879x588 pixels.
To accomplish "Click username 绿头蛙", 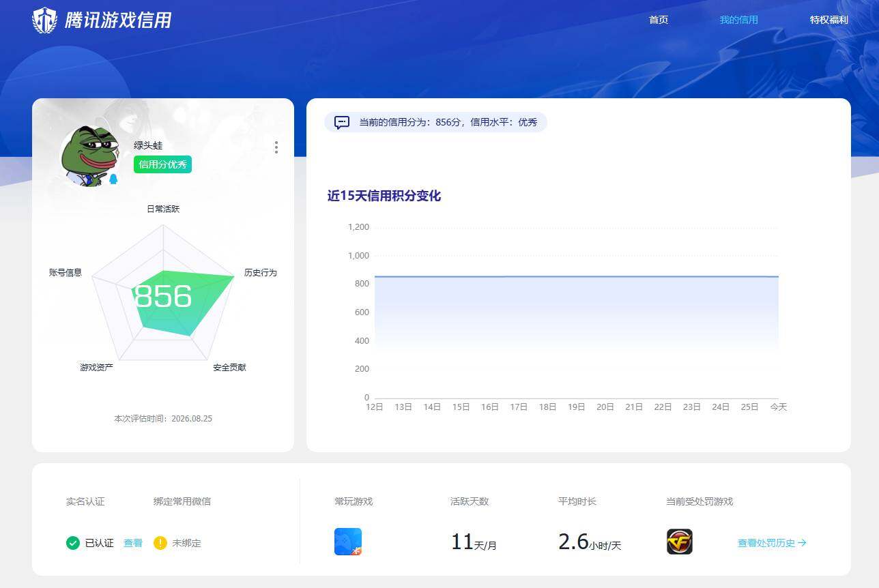I will tap(148, 145).
